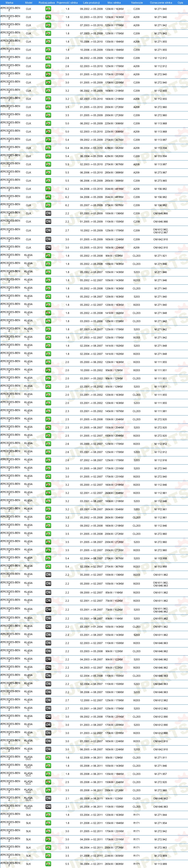188x868 pixels.
Task: Click the diesel ON icon in CLK 100kW / 136KM row
Action: pyautogui.click(x=48, y=213)
